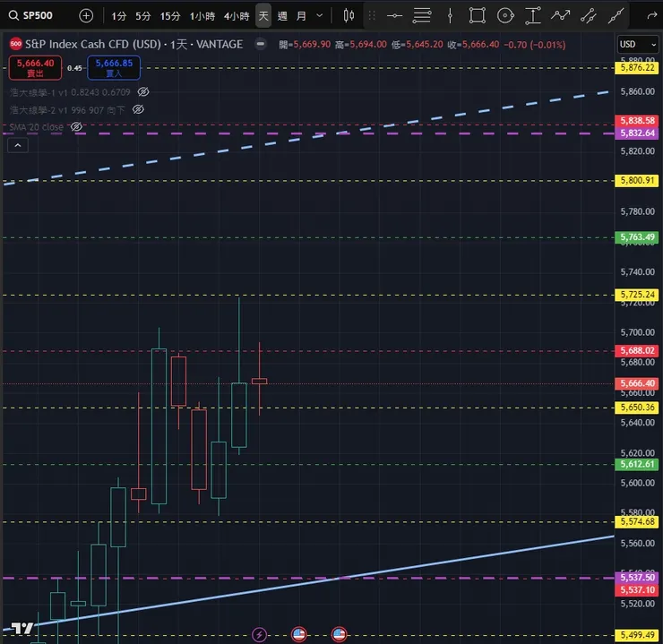Select the circle drawing tool

(505, 16)
